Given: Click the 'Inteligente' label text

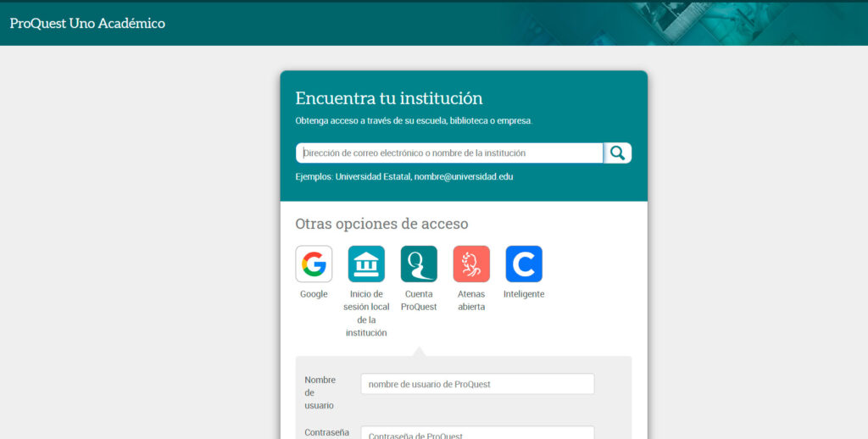Looking at the screenshot, I should click(524, 294).
